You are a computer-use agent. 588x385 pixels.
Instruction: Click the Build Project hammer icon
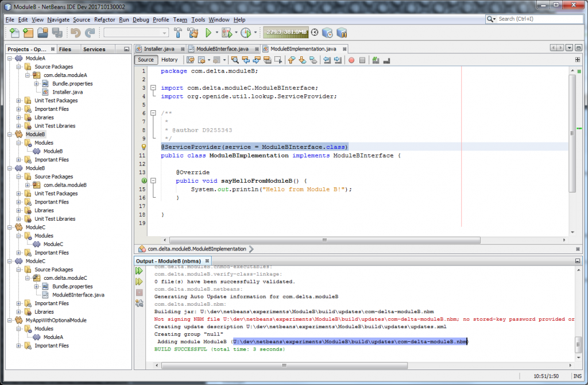[x=178, y=33]
